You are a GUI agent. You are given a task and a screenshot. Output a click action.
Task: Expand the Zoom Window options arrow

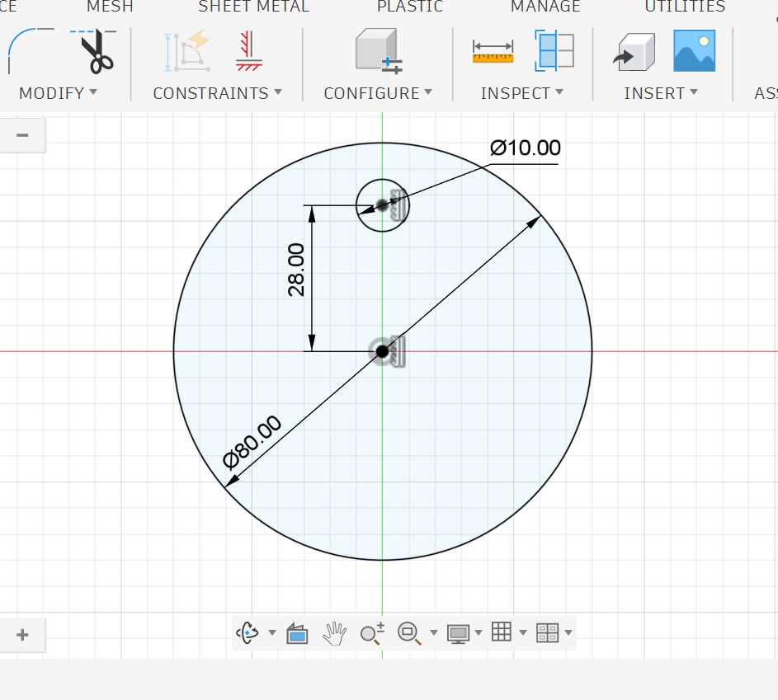coord(434,632)
